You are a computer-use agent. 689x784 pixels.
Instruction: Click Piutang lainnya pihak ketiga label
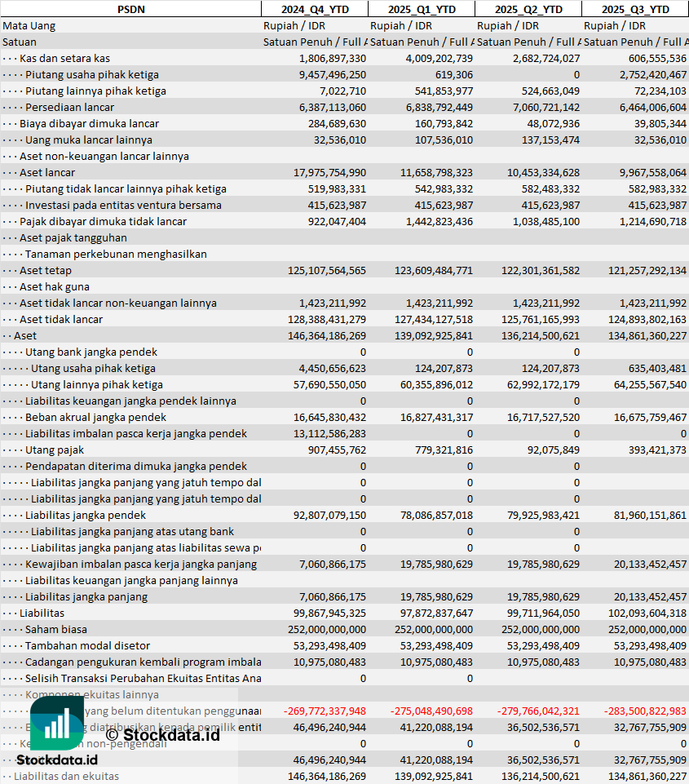[96, 91]
